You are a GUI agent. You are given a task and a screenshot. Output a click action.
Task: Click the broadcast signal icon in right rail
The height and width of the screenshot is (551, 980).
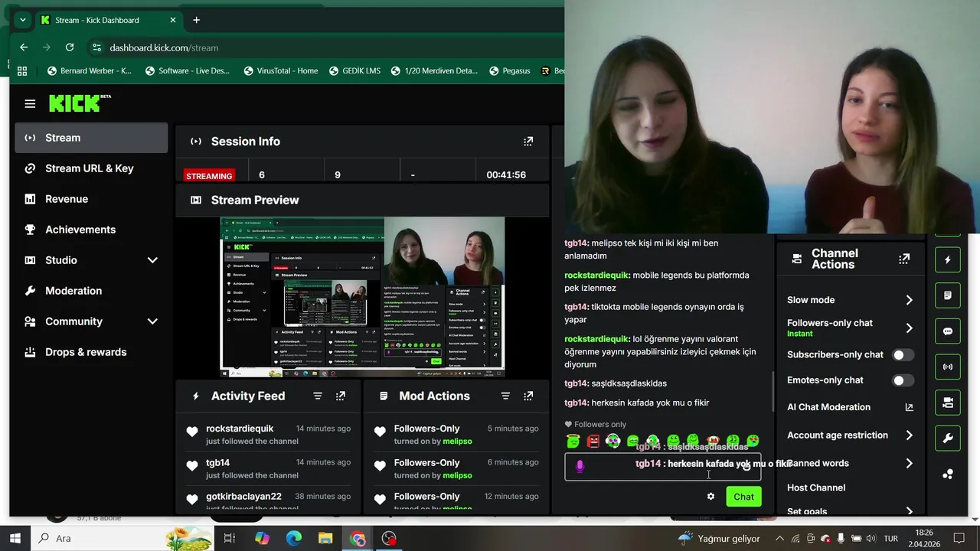pyautogui.click(x=948, y=367)
